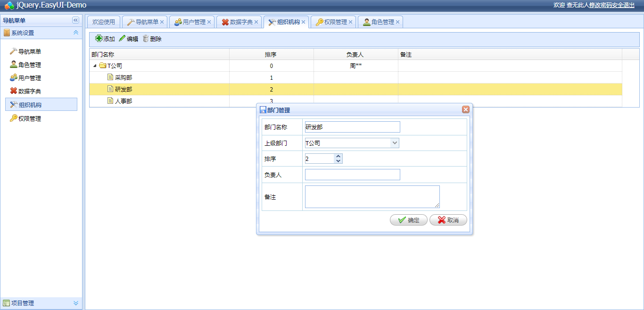Screen dimensions: 644x310
Task: Close the 用户管理 tab
Action: [x=209, y=22]
